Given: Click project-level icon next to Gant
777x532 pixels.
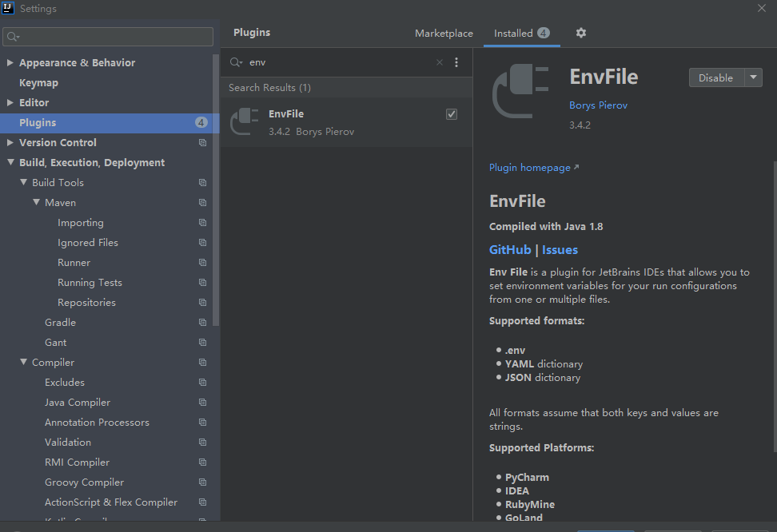Looking at the screenshot, I should point(203,342).
